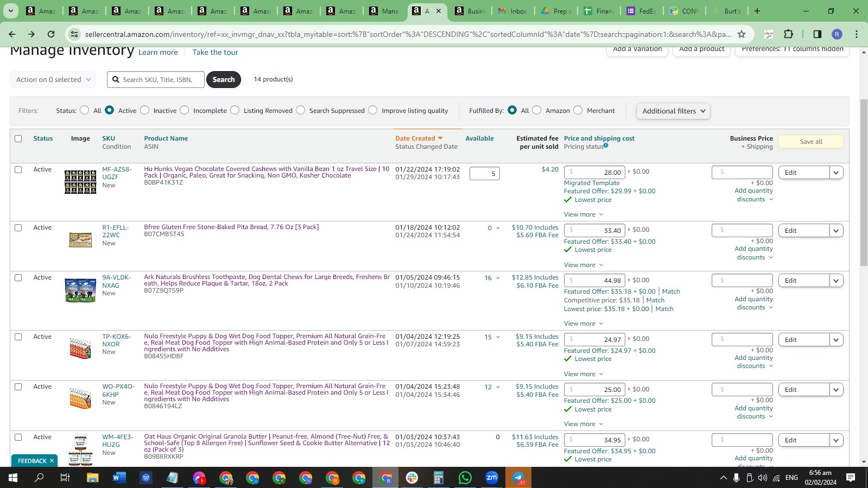Select the Ark Naturals Toothpaste row checkbox
This screenshot has height=488, width=868.
point(18,278)
